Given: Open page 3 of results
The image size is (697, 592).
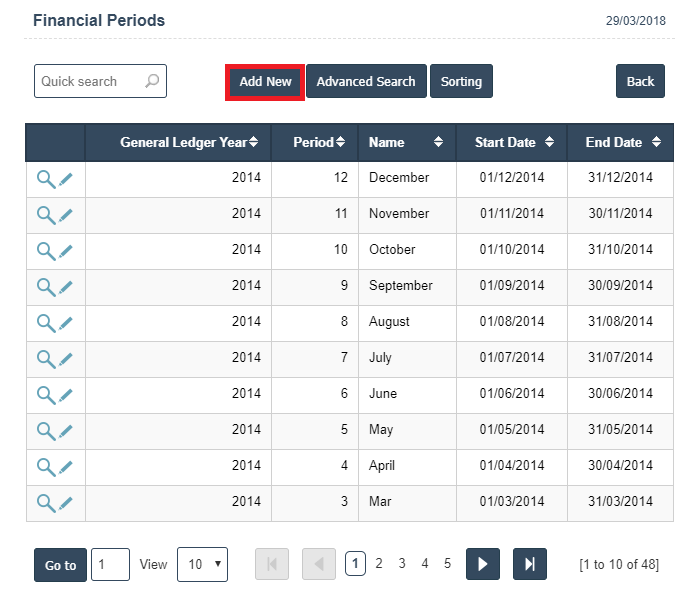Looking at the screenshot, I should (x=402, y=564).
